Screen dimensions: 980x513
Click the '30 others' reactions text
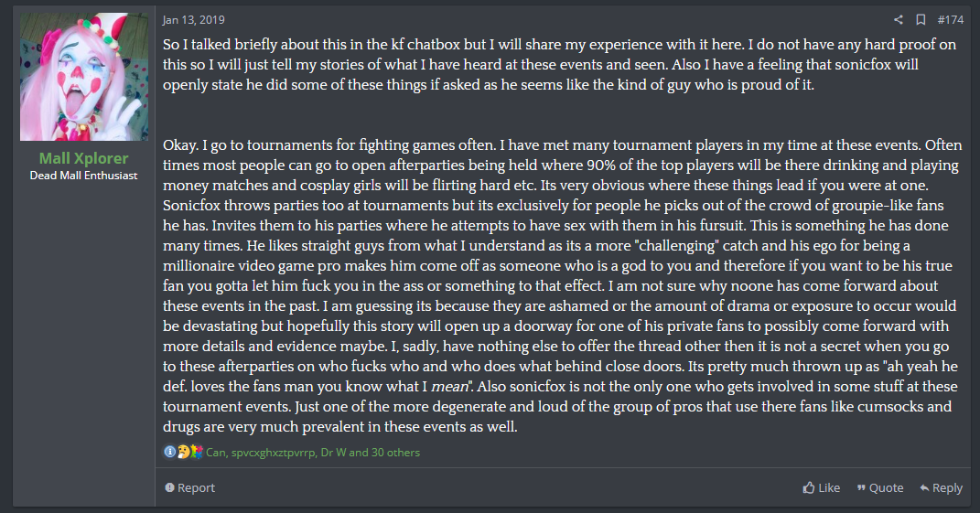click(395, 453)
